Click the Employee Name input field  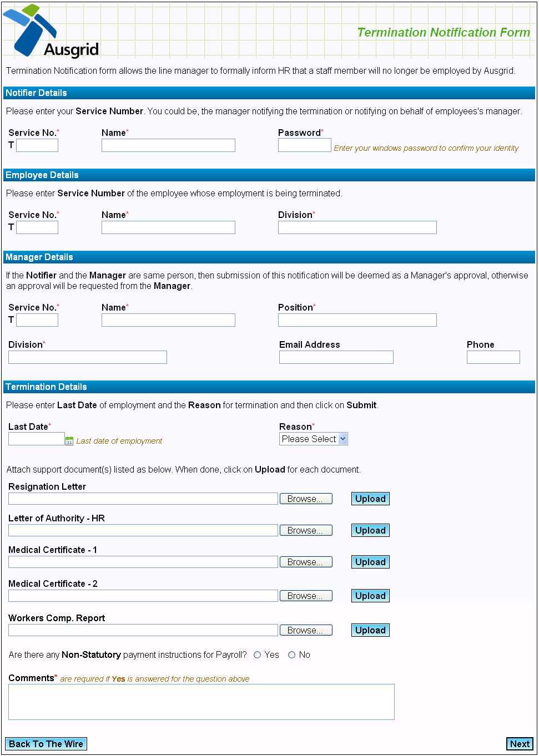click(168, 227)
